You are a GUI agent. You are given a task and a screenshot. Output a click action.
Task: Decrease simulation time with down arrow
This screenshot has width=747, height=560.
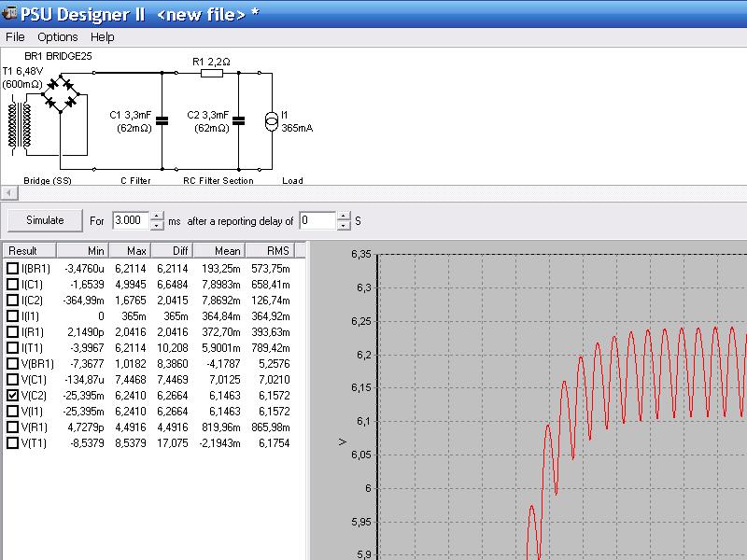point(157,226)
